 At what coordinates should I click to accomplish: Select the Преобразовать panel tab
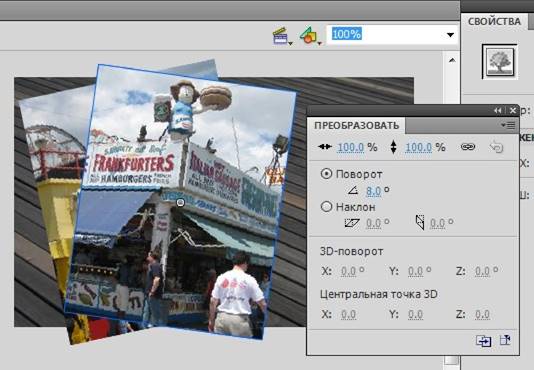pos(356,125)
